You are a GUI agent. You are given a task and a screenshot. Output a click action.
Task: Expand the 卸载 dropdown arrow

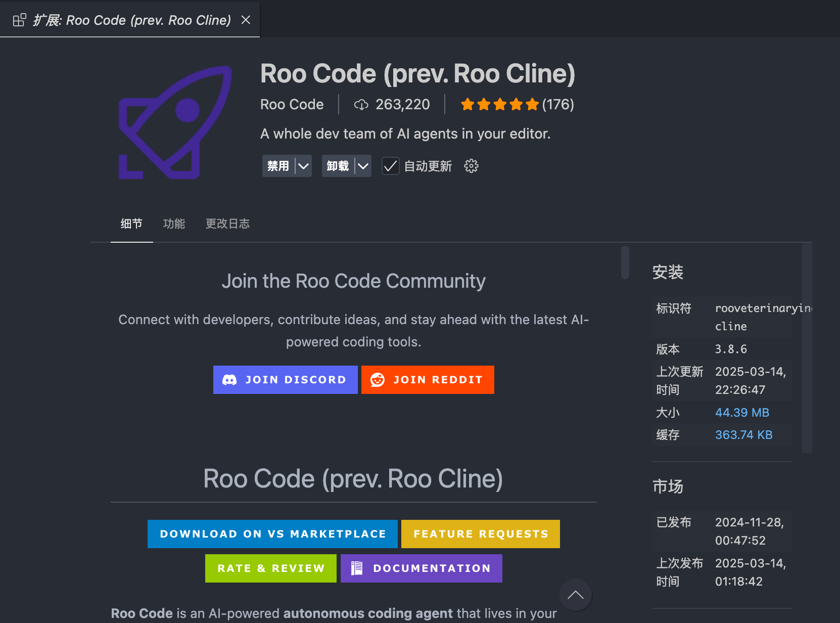[363, 166]
